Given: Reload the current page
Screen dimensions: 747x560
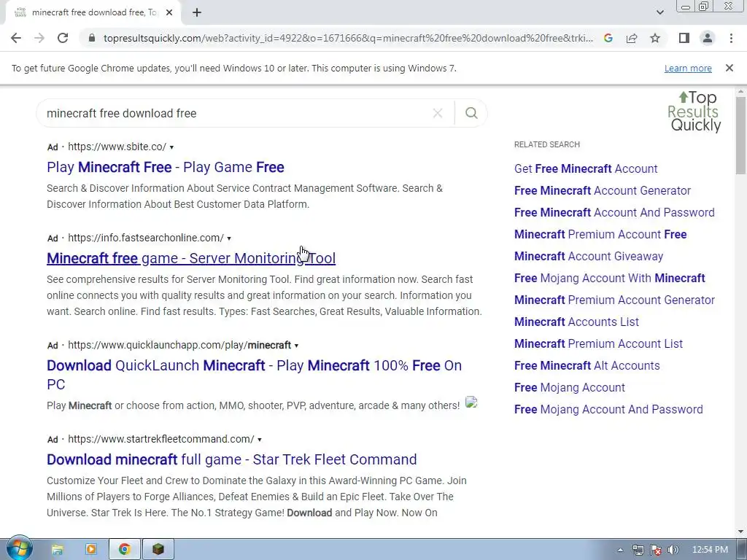Looking at the screenshot, I should click(x=63, y=38).
